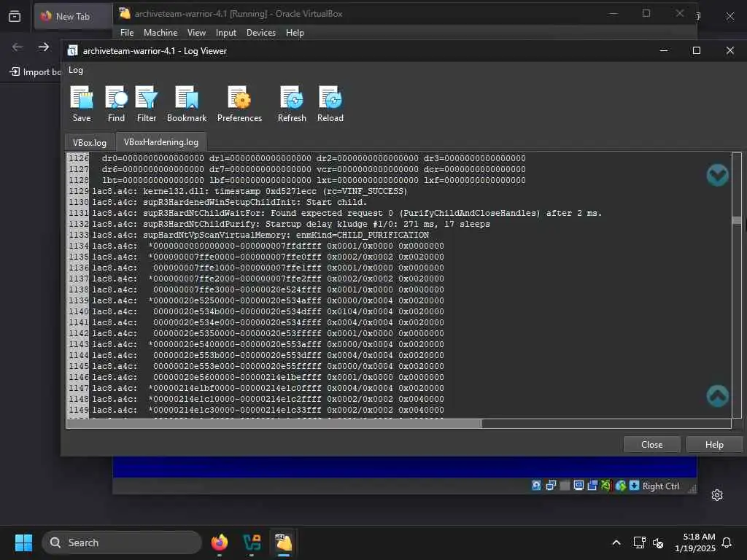
Task: Click line number 1140 in the gutter
Action: coord(78,311)
